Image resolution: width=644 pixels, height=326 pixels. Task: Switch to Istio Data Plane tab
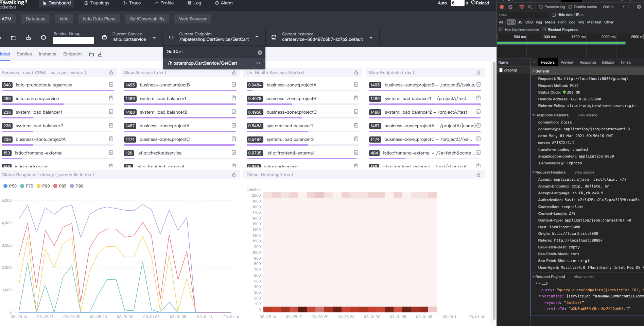(x=99, y=19)
